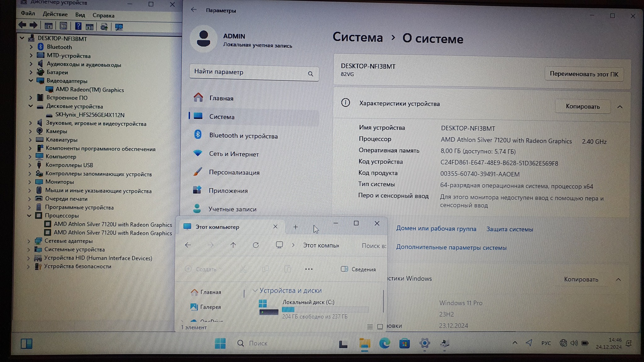
Task: Click the refresh icon in File Explorer
Action: tap(256, 245)
